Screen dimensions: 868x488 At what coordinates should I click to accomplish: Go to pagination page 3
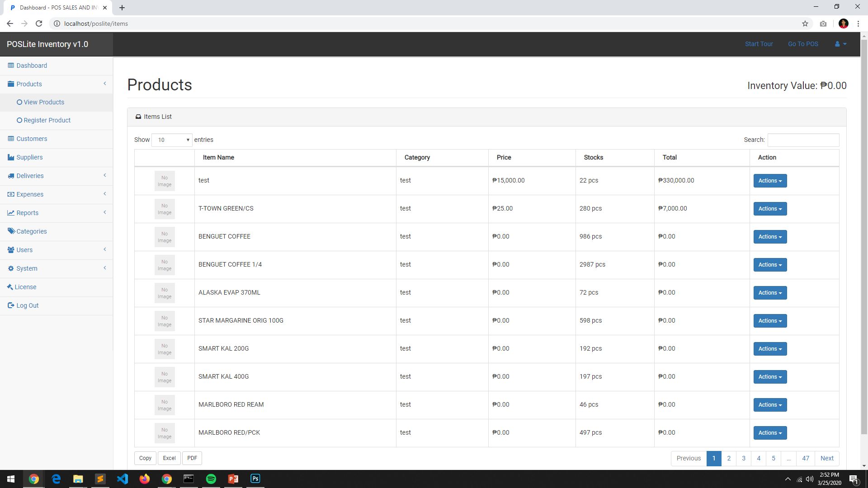[744, 458]
